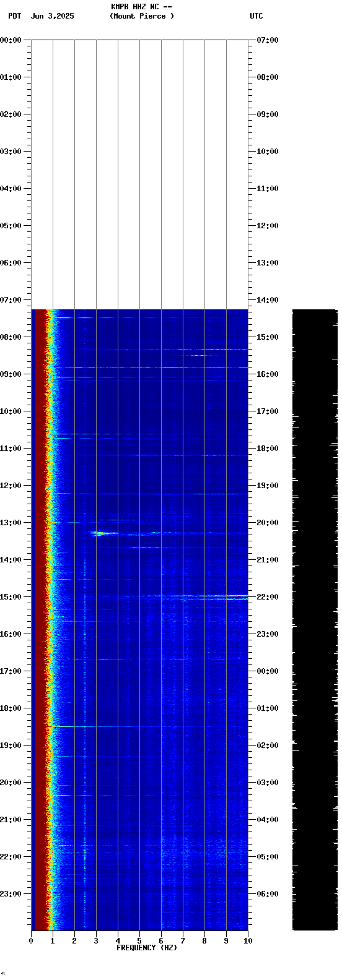342x980 pixels.
Task: Click the PDT timezone label
Action: 14,16
